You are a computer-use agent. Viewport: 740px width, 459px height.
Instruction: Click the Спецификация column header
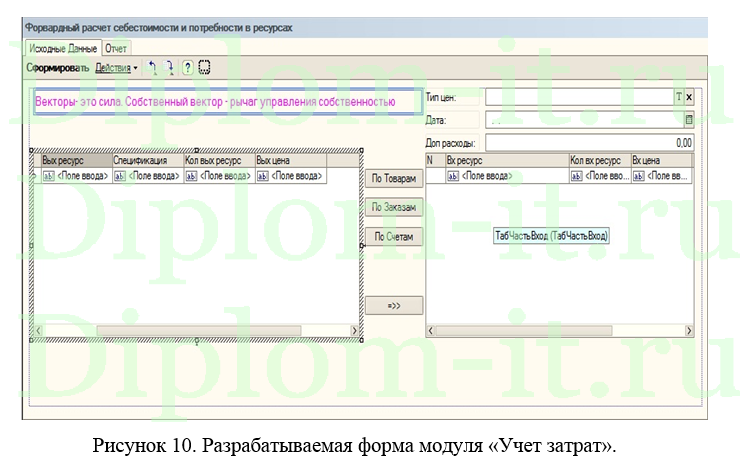(x=146, y=160)
